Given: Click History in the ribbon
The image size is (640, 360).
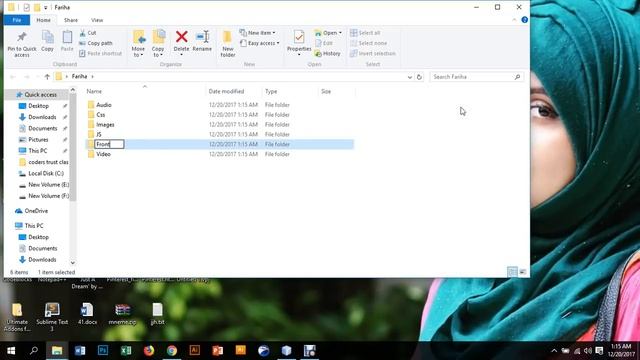Looking at the screenshot, I should coord(327,53).
